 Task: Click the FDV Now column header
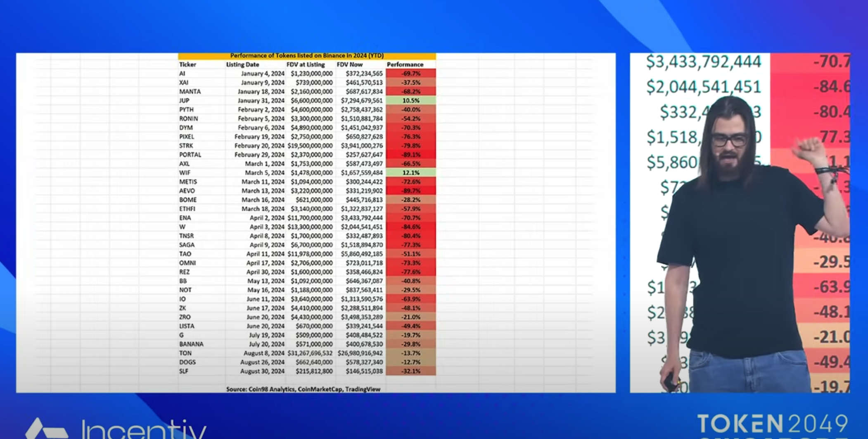pos(349,64)
